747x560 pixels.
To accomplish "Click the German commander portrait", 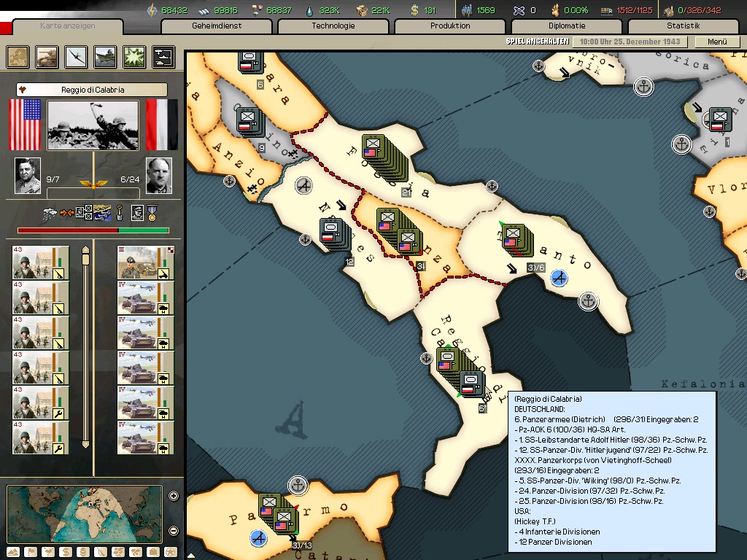I will point(158,176).
